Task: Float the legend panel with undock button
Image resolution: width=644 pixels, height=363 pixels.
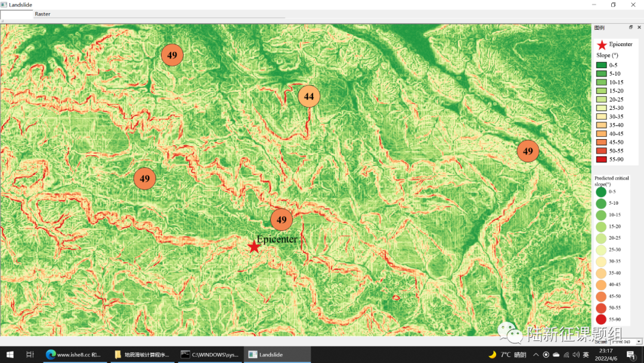Action: (x=631, y=27)
